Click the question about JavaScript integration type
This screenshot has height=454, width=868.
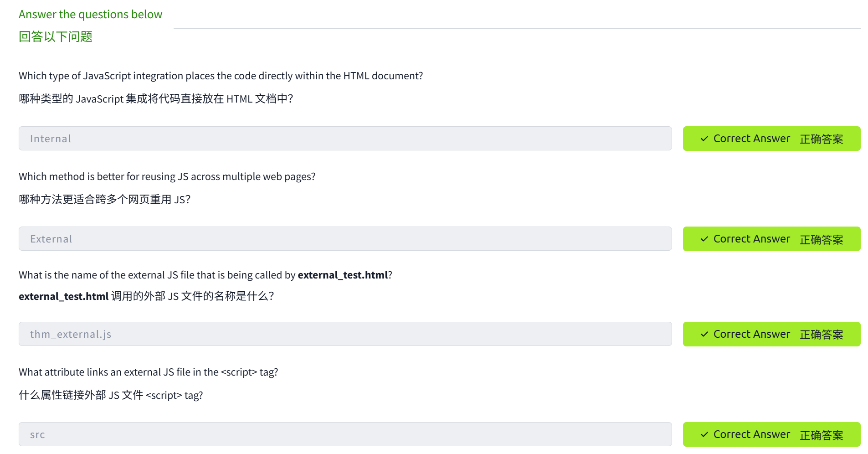(221, 76)
